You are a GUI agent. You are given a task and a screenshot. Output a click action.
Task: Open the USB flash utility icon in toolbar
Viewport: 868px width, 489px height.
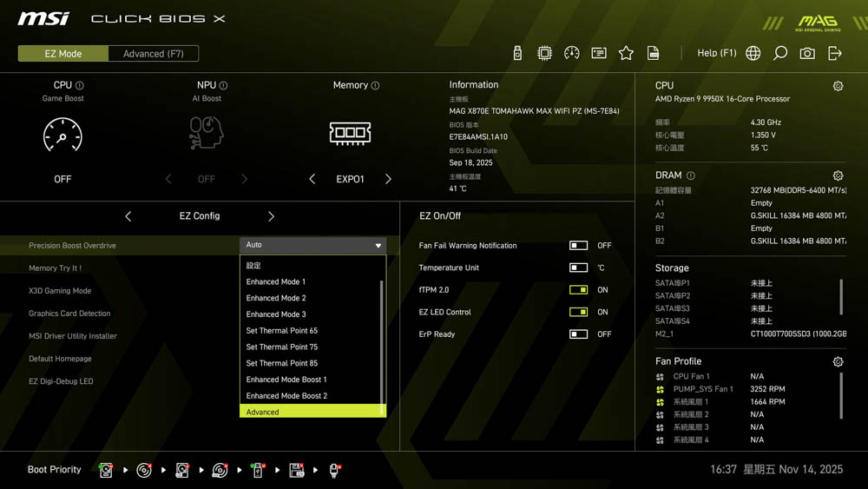(x=517, y=53)
